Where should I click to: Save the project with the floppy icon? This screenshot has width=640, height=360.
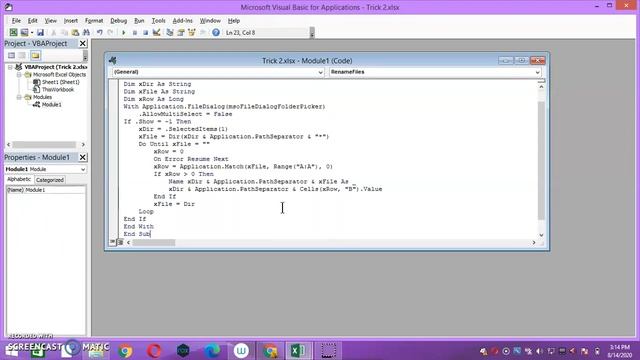point(40,32)
